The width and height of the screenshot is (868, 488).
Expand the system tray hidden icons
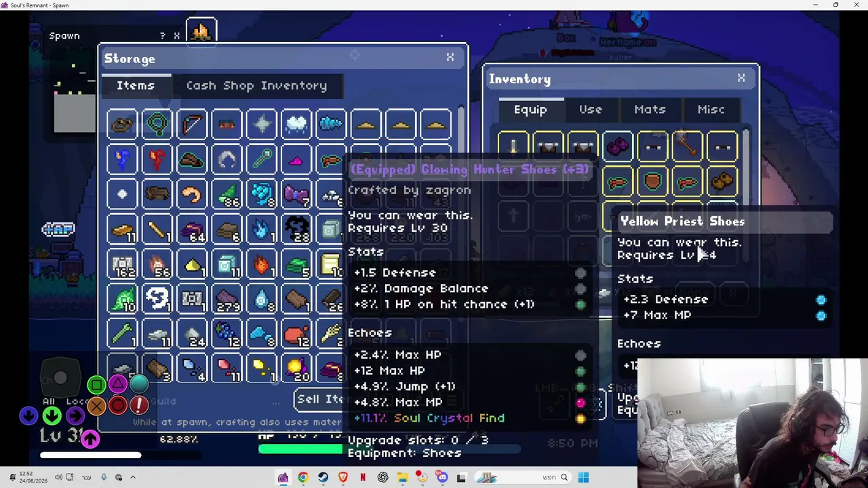point(133,477)
